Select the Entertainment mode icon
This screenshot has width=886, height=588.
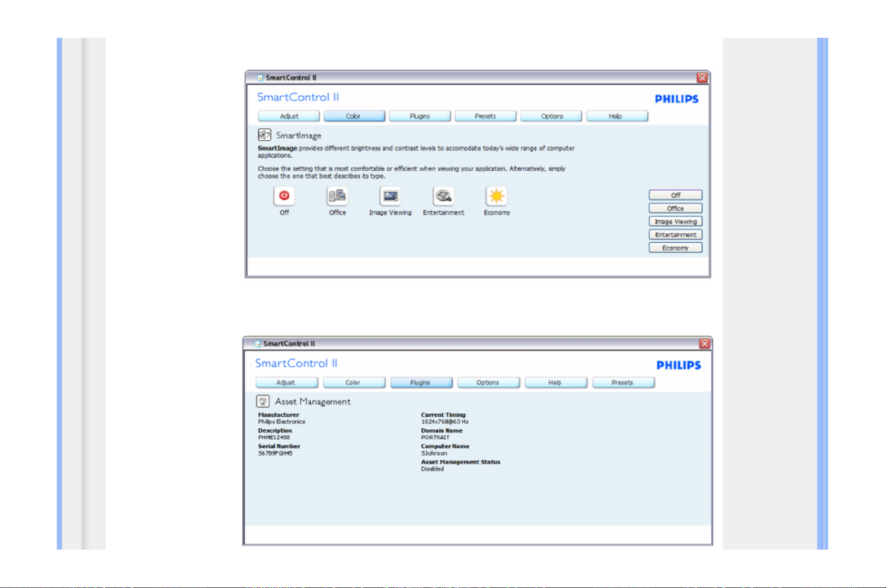point(443,196)
